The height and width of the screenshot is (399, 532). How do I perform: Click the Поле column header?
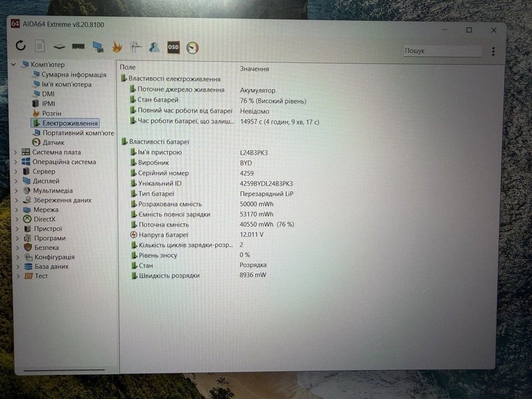pos(127,67)
